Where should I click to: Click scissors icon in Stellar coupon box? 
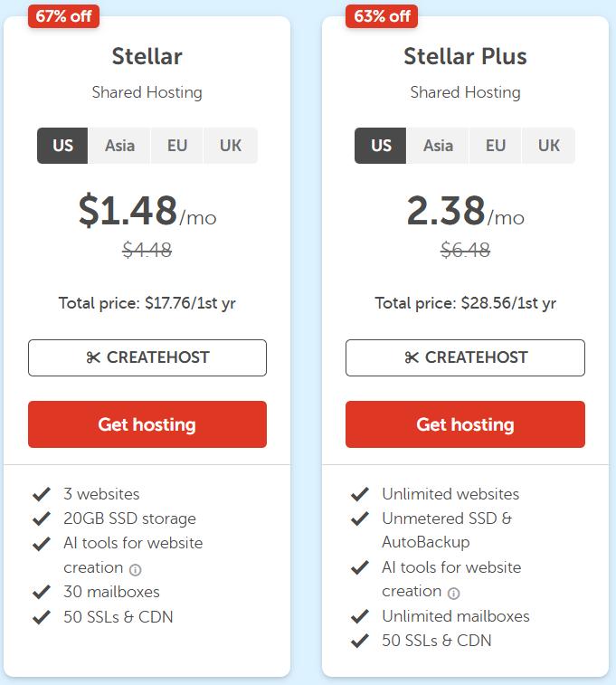tap(93, 357)
